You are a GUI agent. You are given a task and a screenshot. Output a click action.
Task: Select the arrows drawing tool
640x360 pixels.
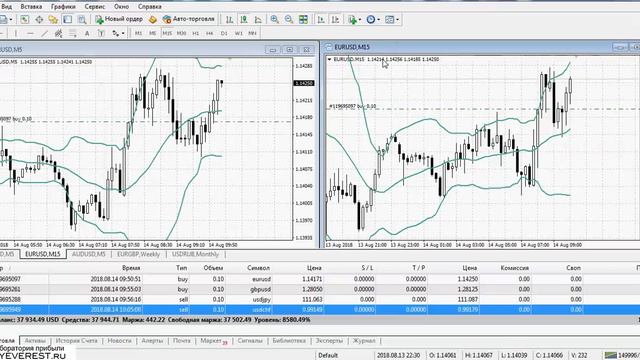116,33
